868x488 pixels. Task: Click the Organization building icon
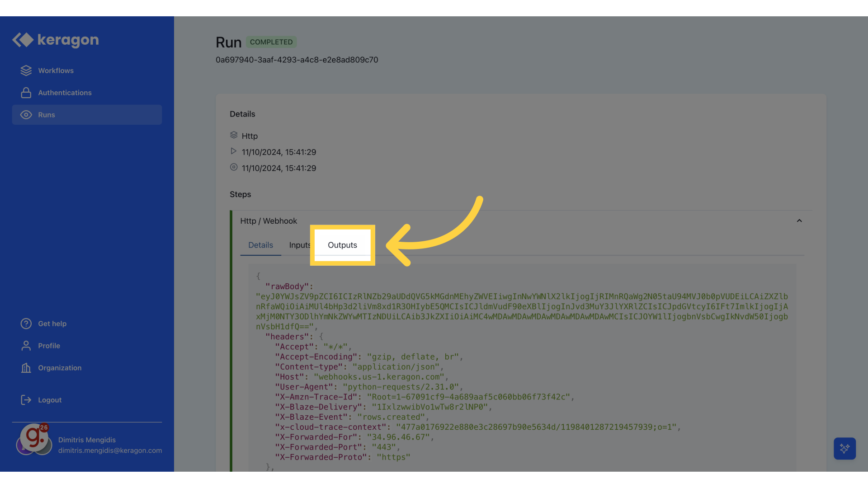tap(26, 368)
